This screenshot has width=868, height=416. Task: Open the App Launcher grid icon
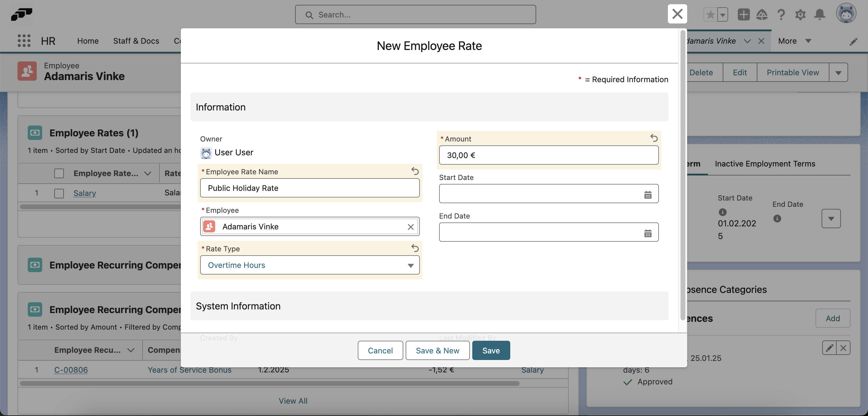pyautogui.click(x=24, y=41)
